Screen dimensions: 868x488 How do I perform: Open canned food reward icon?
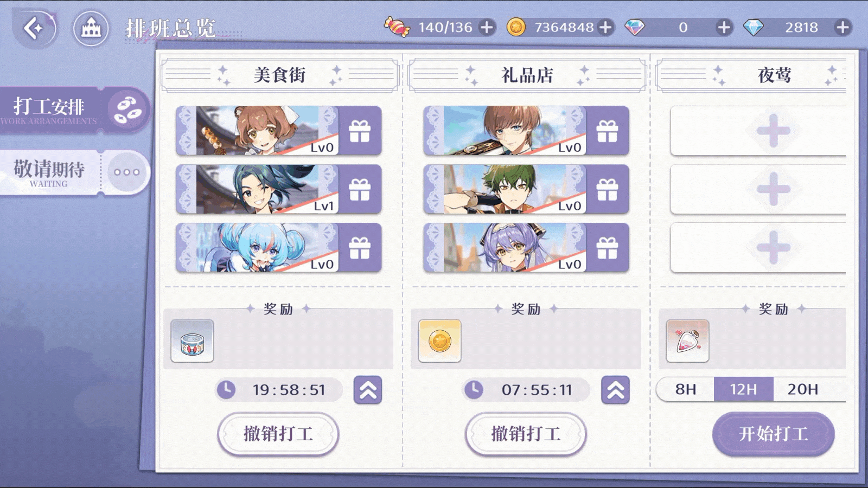(x=192, y=341)
